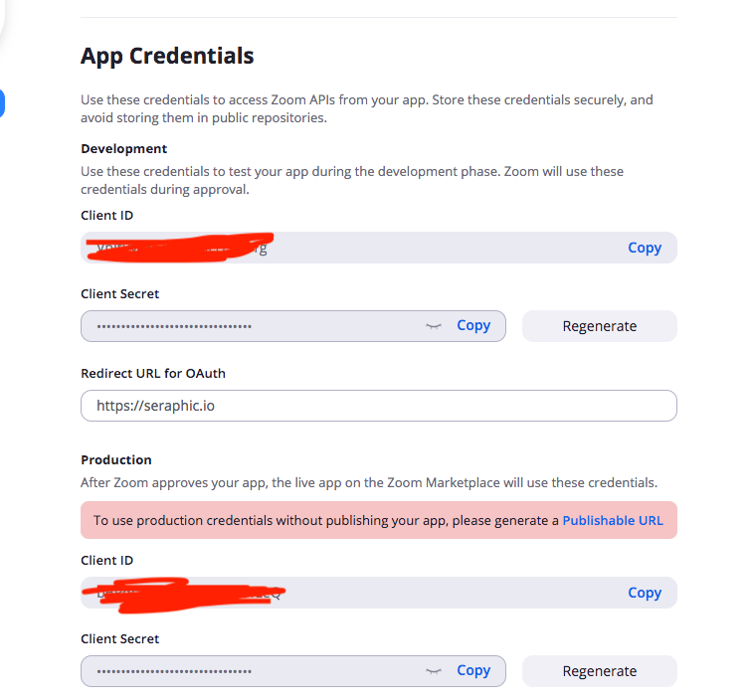Copy the Development Client Secret
Image resolution: width=751 pixels, height=700 pixels.
click(x=473, y=325)
